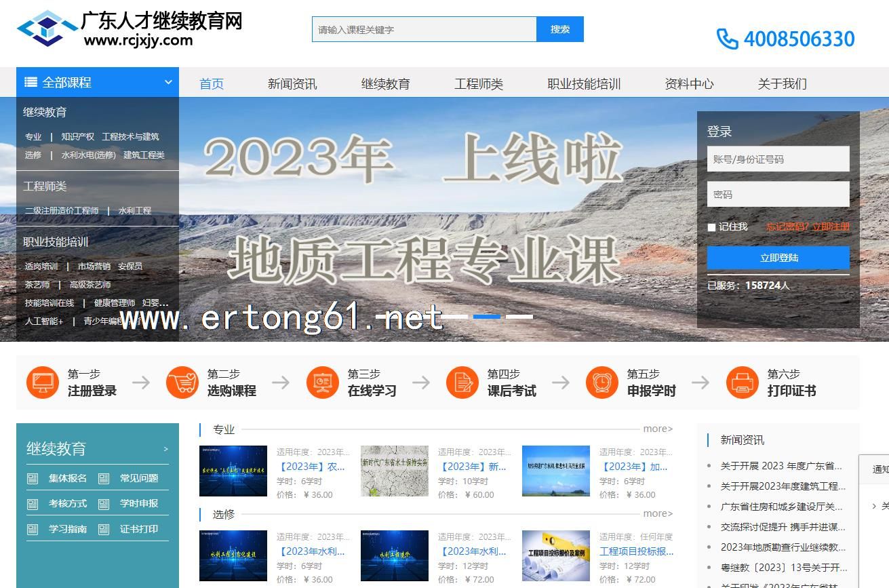Screen dimensions: 889x588
Task: Focus the 账号/身份证号码 input field
Action: [778, 159]
